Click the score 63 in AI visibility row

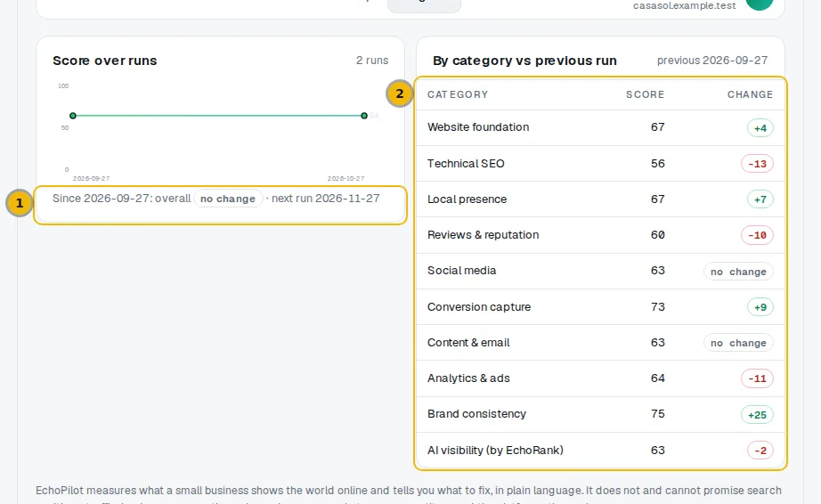click(658, 450)
